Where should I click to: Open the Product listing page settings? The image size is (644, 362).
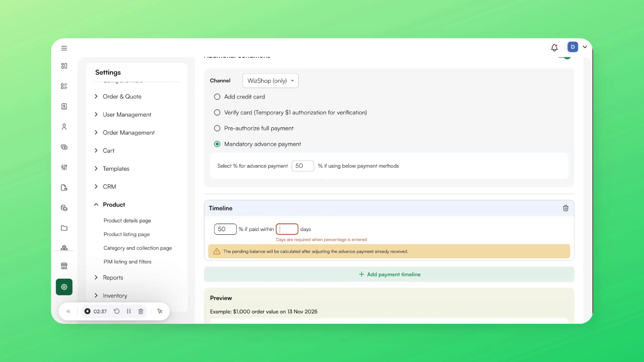pos(126,234)
